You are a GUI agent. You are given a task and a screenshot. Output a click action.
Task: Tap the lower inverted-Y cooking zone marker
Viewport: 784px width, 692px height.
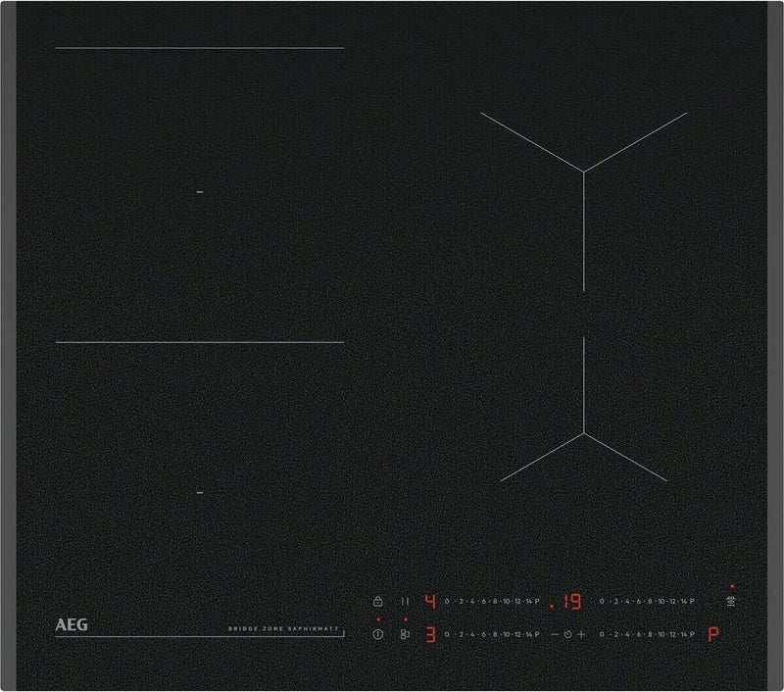tap(584, 432)
